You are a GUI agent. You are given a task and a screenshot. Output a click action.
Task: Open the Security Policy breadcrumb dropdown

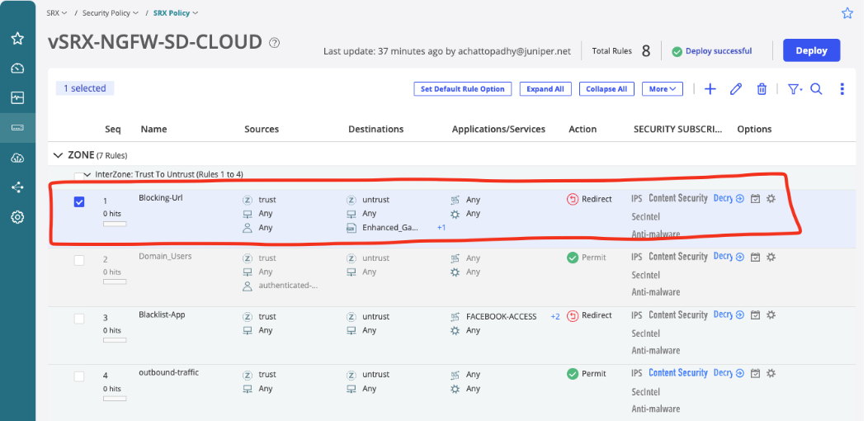[x=111, y=12]
